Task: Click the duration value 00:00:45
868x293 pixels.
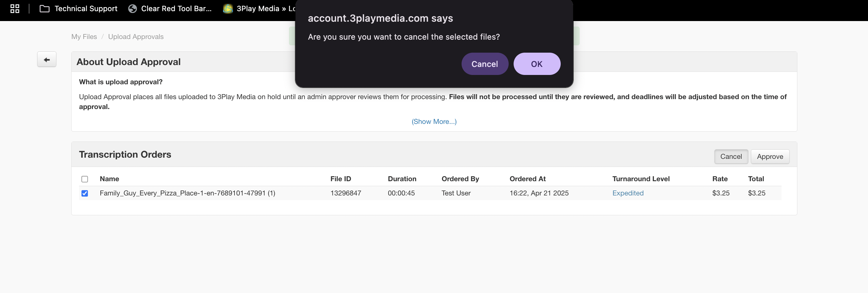Action: [401, 193]
